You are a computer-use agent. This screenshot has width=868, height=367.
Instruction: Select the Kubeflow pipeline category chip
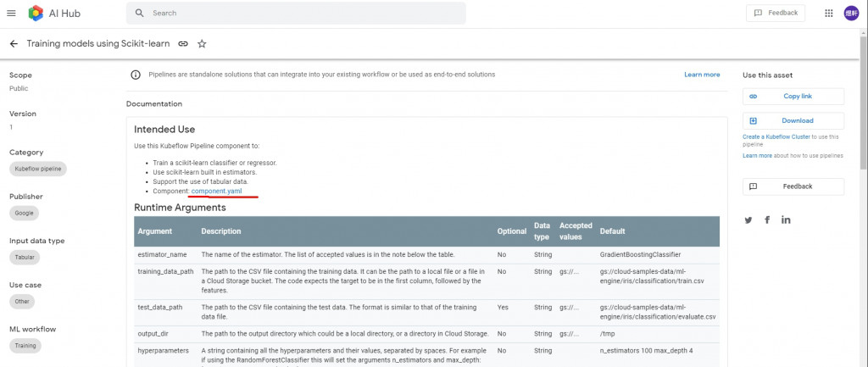pyautogui.click(x=38, y=169)
